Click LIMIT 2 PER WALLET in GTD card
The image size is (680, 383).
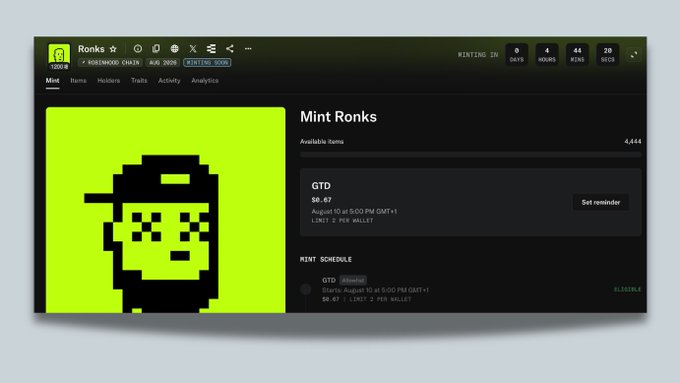click(x=342, y=220)
